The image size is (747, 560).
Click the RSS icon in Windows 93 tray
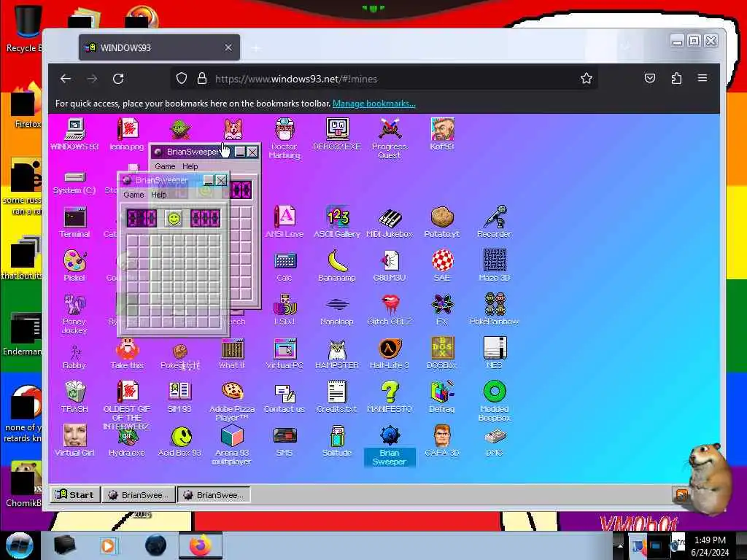coord(682,495)
